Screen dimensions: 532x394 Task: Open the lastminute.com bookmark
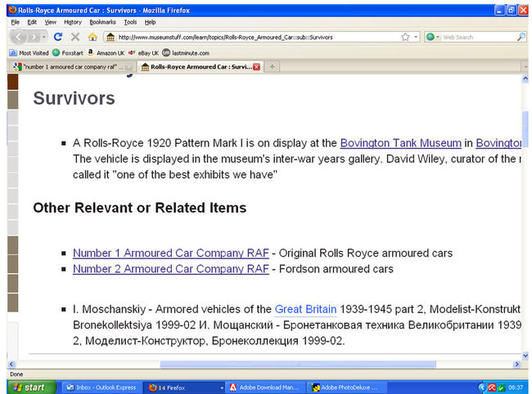tap(186, 53)
